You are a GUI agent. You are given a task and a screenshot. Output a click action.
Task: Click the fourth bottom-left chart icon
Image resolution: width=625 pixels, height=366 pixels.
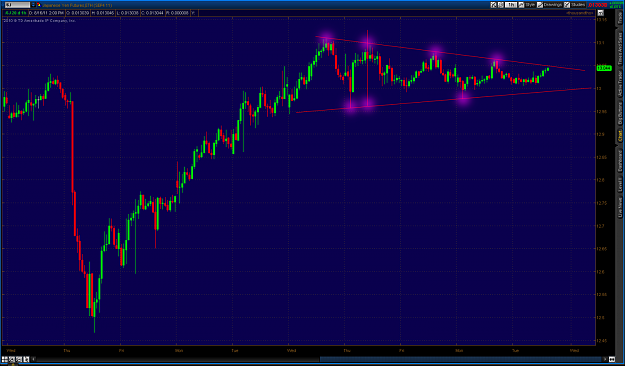26,359
